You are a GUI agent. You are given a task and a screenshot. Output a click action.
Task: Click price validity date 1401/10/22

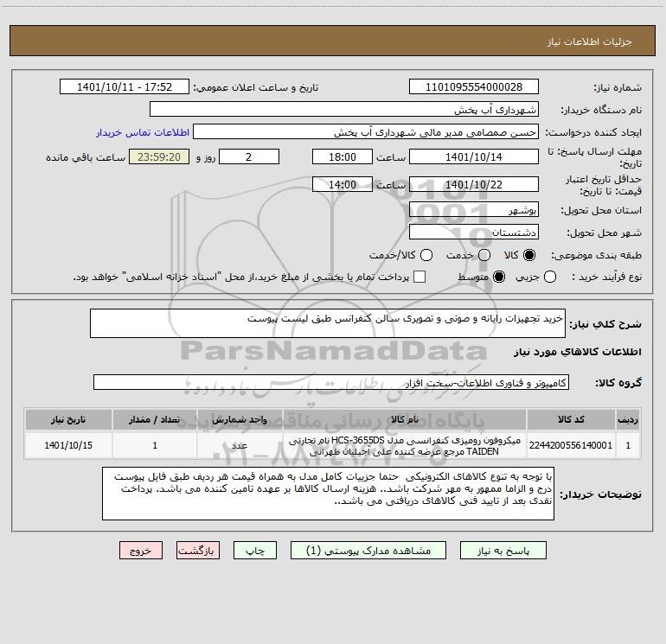tap(474, 184)
